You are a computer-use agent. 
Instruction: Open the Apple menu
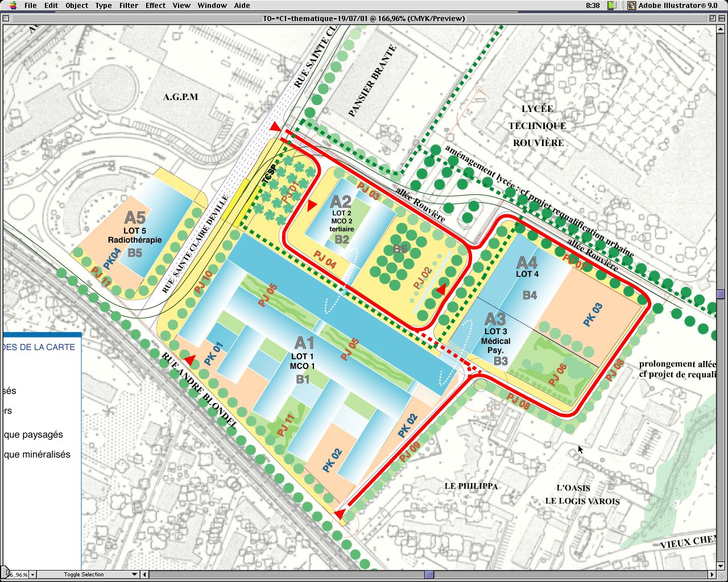point(13,6)
